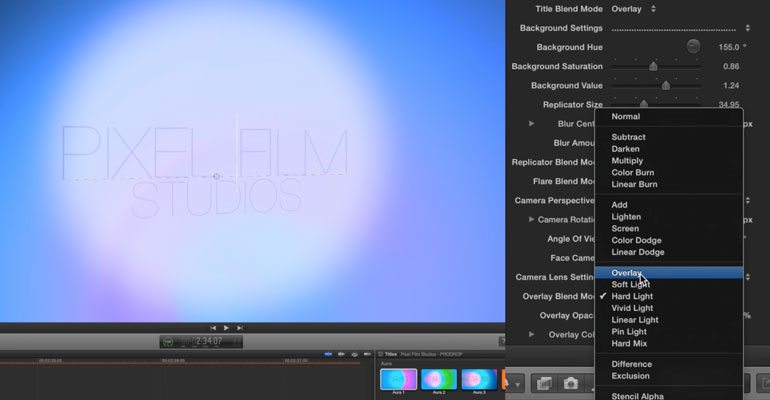Click Background Hue value 155.0

(x=729, y=47)
